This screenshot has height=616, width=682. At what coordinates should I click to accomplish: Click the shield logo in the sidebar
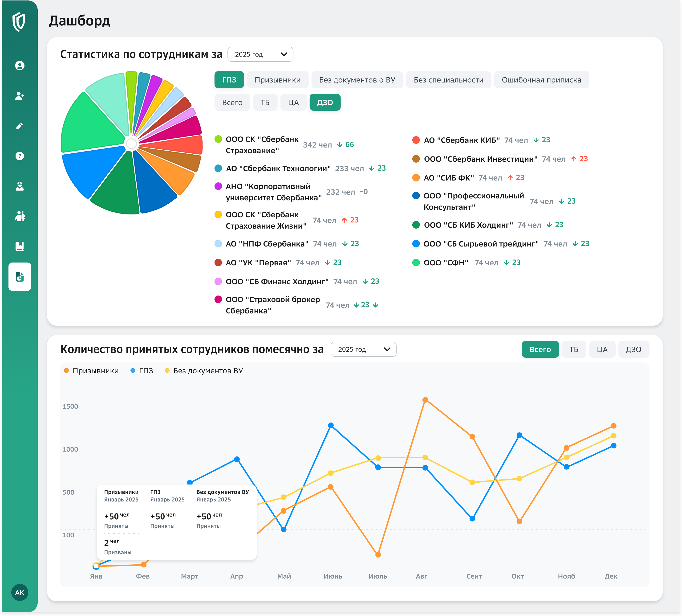click(19, 22)
